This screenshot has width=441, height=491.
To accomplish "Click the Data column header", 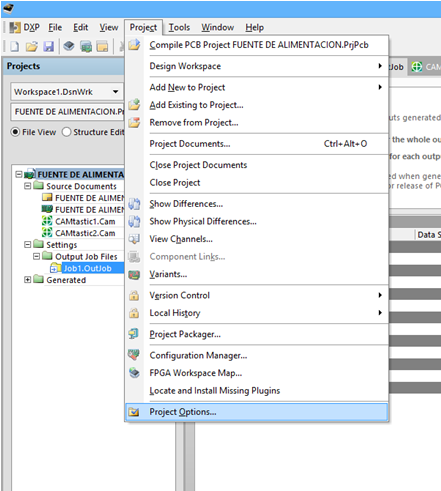I will point(429,235).
